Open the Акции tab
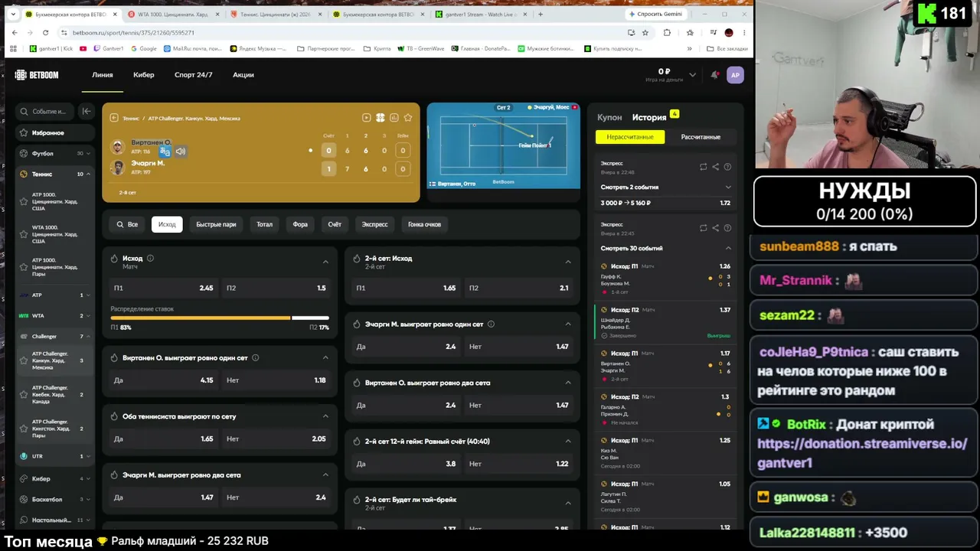Viewport: 980px width, 551px height. (x=243, y=75)
